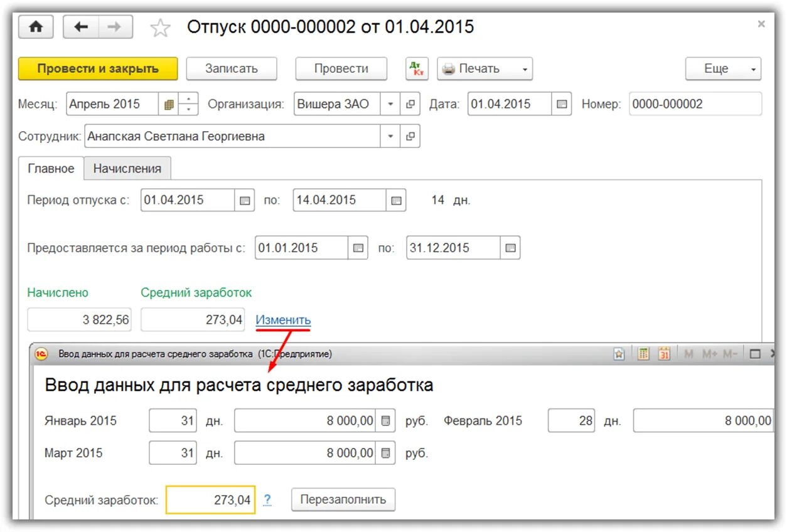Edit the Сотрудник name field
This screenshot has height=532, width=787.
pos(232,136)
